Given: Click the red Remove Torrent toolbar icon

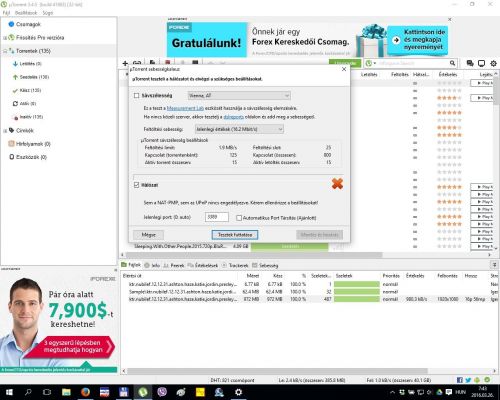Looking at the screenshot, I should (168, 62).
